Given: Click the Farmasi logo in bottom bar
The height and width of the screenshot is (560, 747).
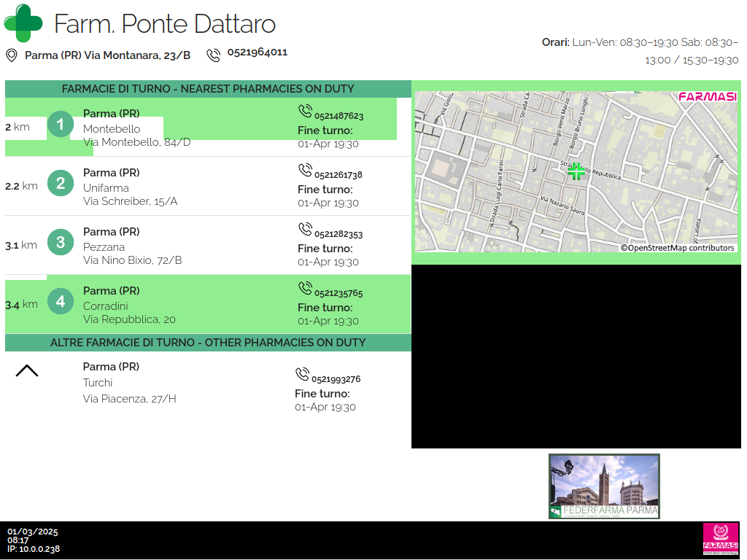Looking at the screenshot, I should pos(720,539).
